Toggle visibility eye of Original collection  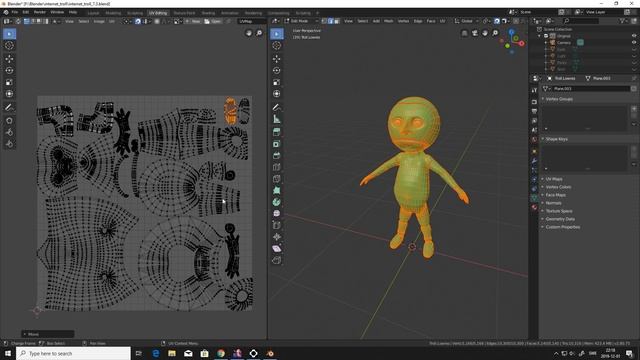634,36
